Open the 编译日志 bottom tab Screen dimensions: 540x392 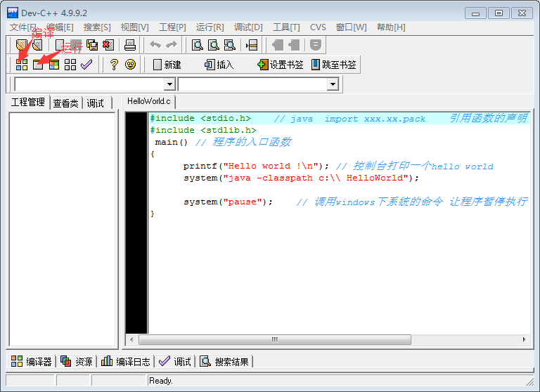(x=126, y=361)
